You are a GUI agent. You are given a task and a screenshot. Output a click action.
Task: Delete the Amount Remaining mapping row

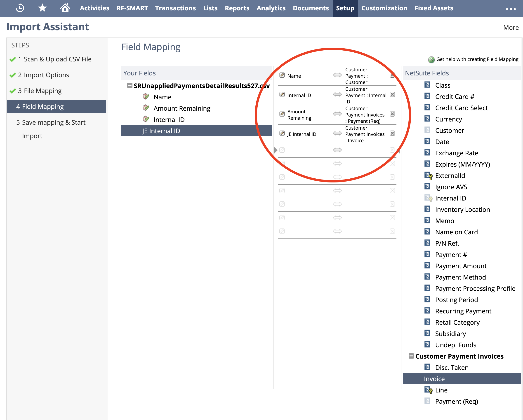pyautogui.click(x=392, y=114)
